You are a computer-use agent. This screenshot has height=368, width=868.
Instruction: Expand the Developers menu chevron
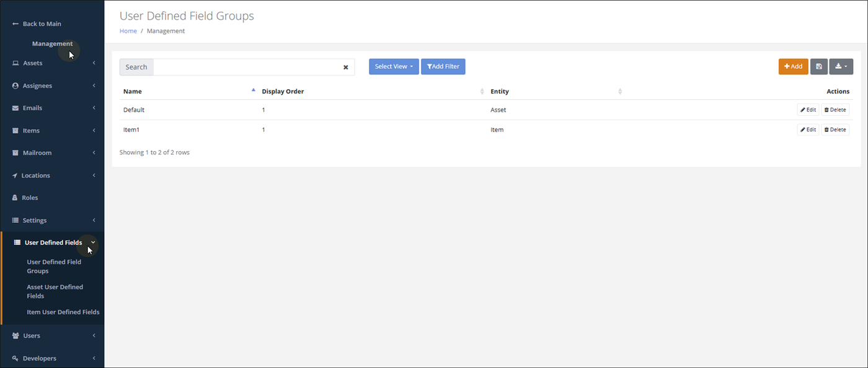coord(94,358)
